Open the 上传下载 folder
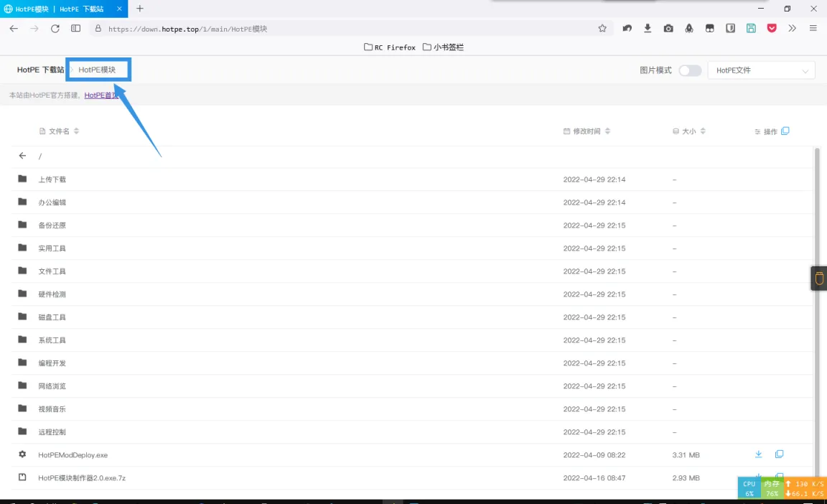This screenshot has height=504, width=827. tap(52, 179)
